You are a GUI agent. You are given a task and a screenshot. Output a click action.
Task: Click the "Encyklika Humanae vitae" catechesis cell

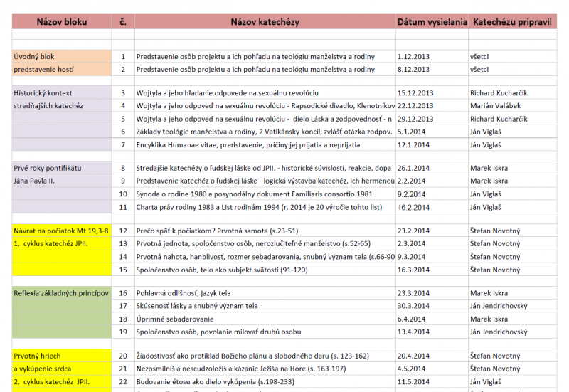[265, 144]
